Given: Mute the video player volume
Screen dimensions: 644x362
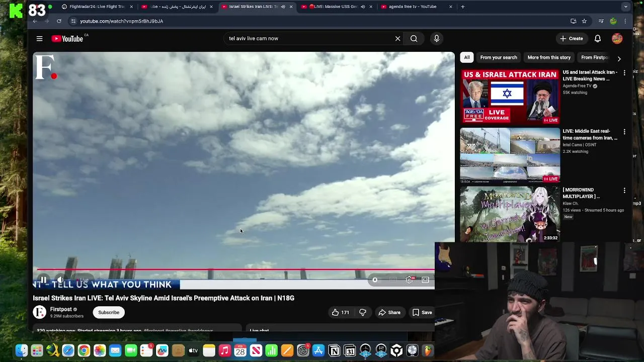Looking at the screenshot, I should click(60, 280).
